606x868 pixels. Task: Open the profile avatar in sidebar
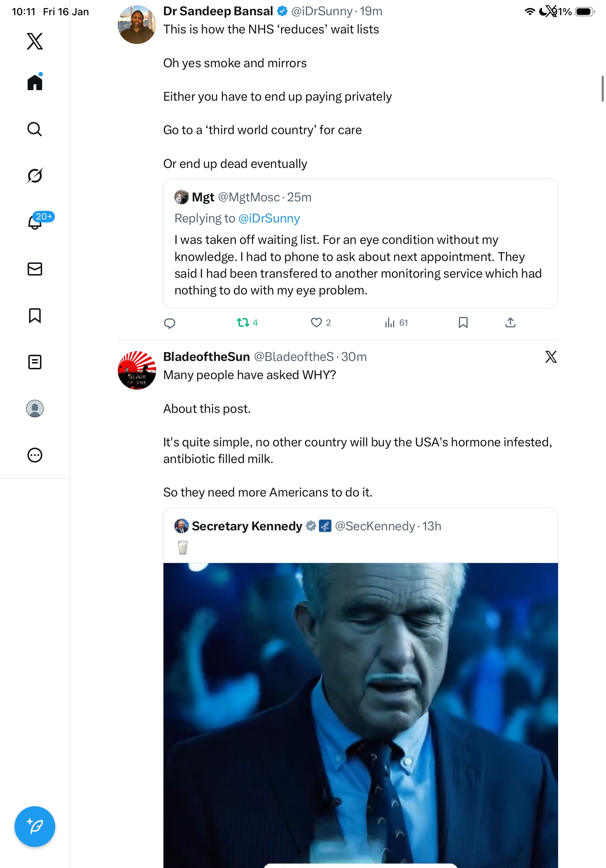35,408
